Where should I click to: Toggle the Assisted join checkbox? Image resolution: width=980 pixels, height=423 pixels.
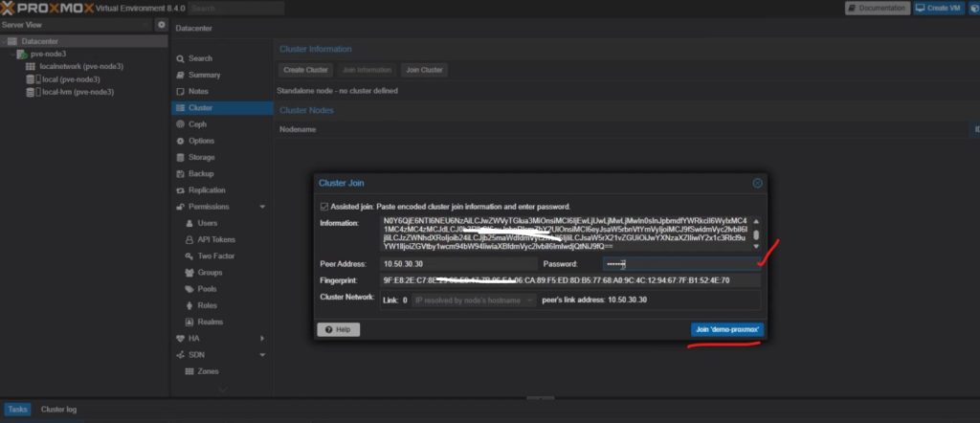click(323, 206)
